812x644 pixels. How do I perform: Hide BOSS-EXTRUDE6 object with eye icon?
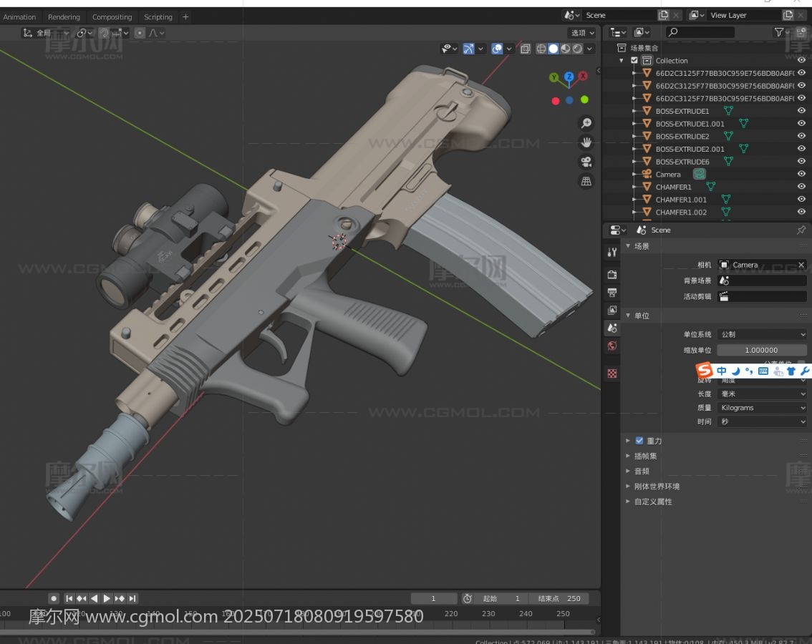coord(801,161)
